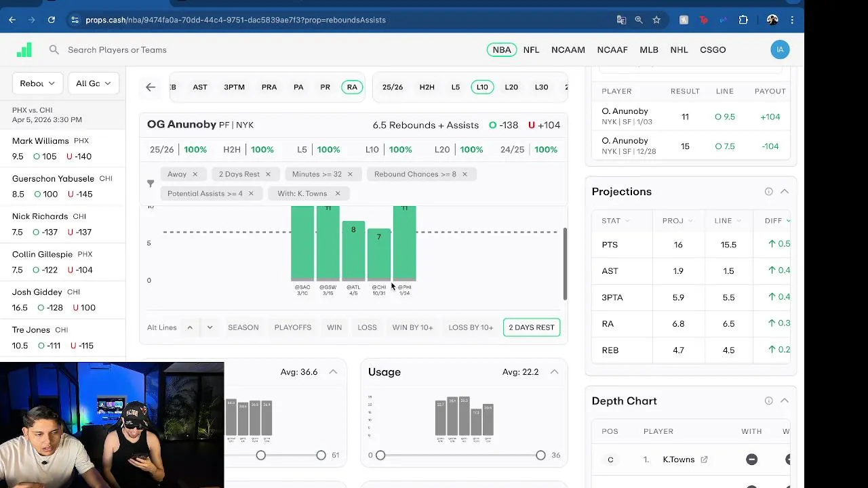
Task: Sort projections by LINE column
Action: coord(728,221)
